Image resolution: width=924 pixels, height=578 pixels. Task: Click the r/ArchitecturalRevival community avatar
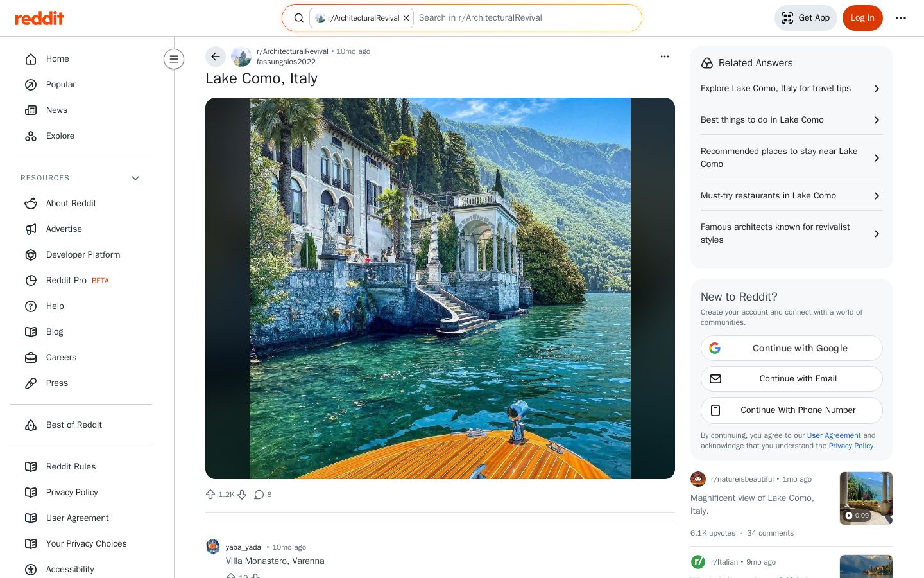(241, 57)
